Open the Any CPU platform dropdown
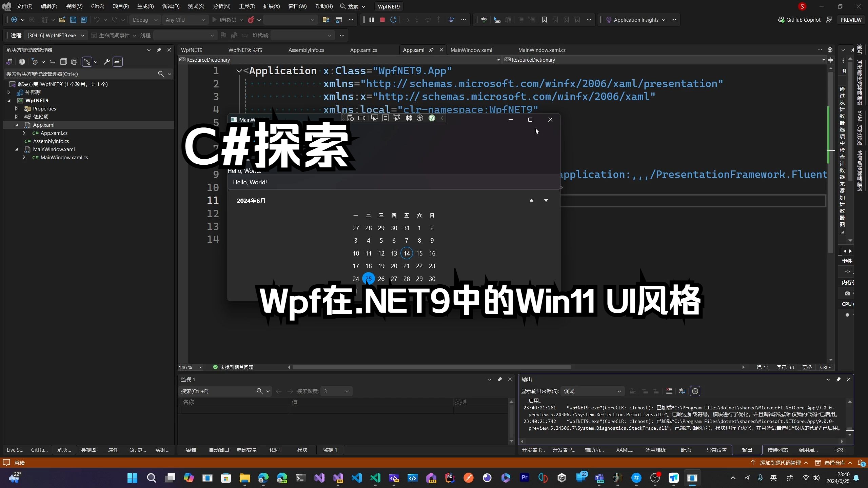 (x=185, y=20)
